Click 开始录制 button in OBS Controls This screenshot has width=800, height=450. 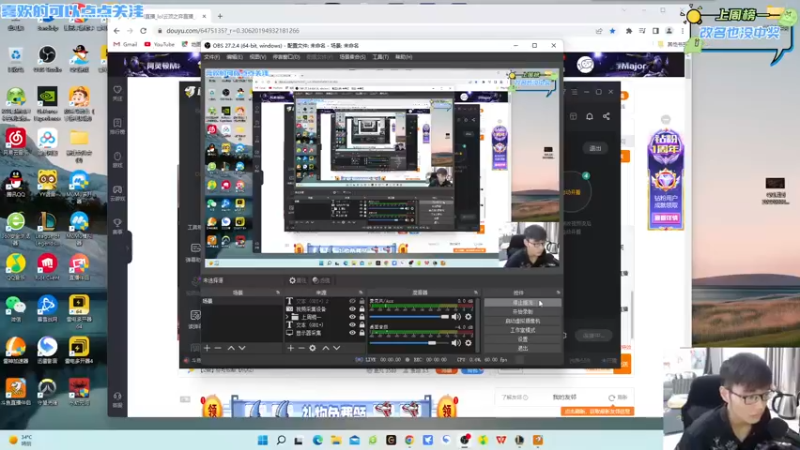(522, 312)
